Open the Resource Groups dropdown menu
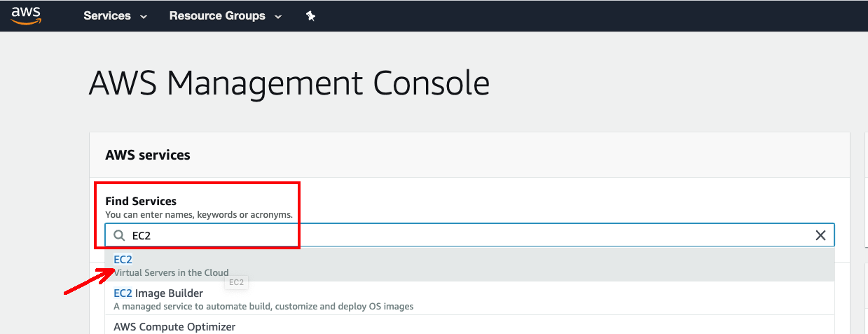The width and height of the screenshot is (868, 334). click(x=225, y=15)
